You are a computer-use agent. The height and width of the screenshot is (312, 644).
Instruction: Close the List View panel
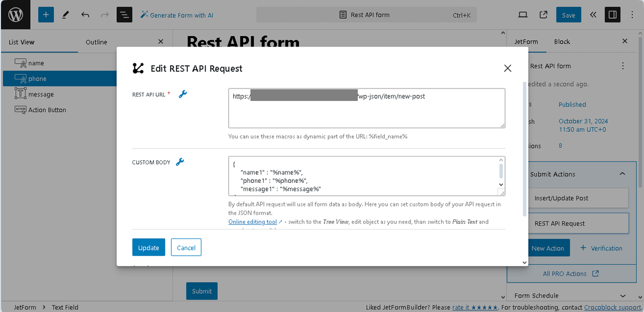point(160,41)
